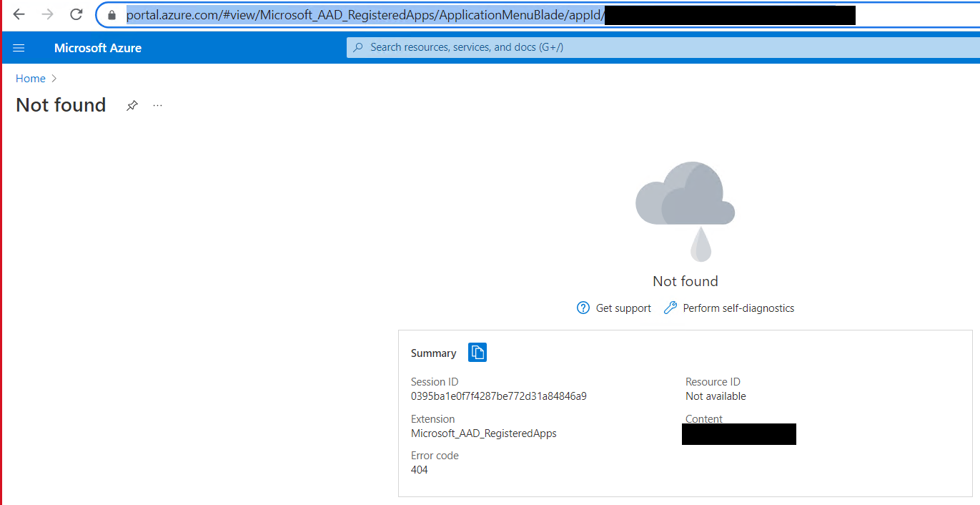Click the Perform self-diagnostics link
The image size is (980, 505).
739,308
